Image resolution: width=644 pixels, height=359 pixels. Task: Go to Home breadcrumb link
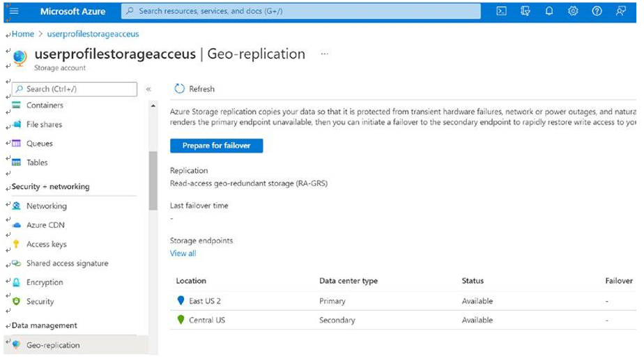pyautogui.click(x=22, y=33)
